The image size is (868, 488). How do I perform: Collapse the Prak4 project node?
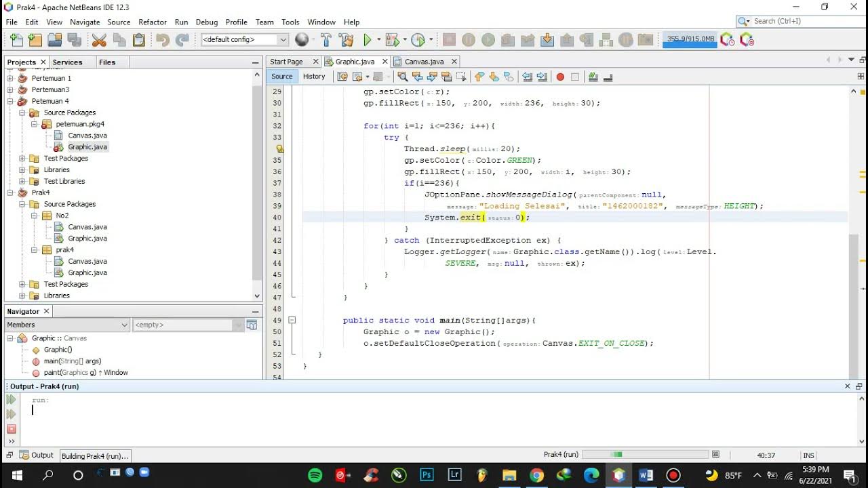coord(10,192)
